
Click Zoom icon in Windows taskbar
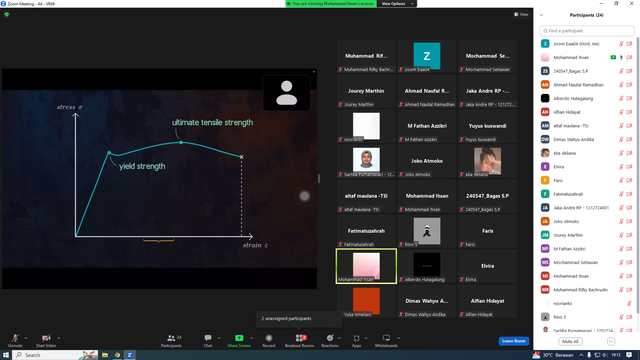(x=129, y=355)
